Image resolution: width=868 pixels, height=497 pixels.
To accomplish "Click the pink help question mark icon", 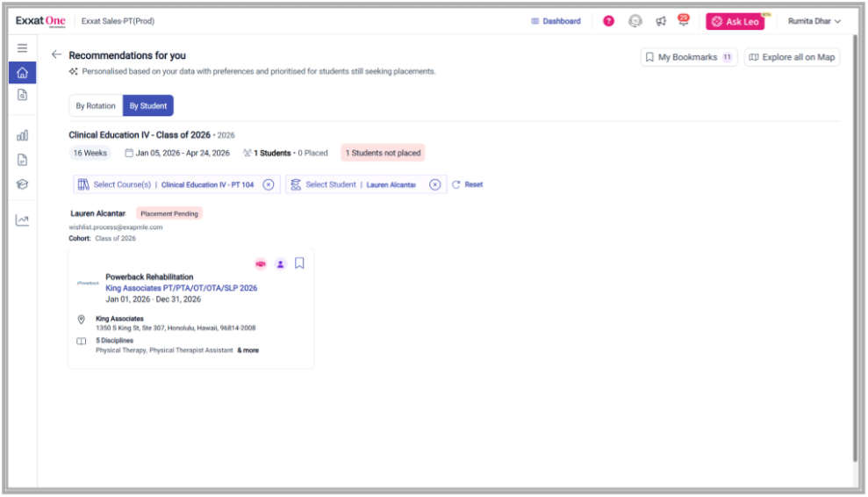I will point(608,21).
